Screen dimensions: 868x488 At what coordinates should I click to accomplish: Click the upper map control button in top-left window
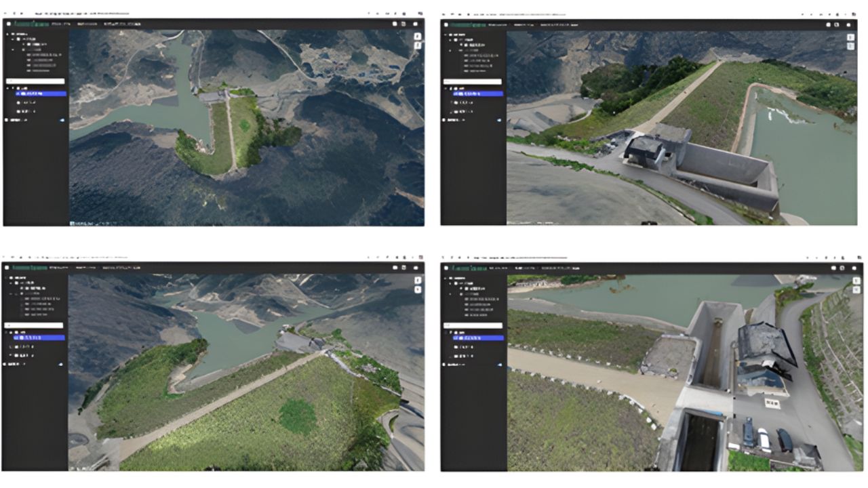418,36
